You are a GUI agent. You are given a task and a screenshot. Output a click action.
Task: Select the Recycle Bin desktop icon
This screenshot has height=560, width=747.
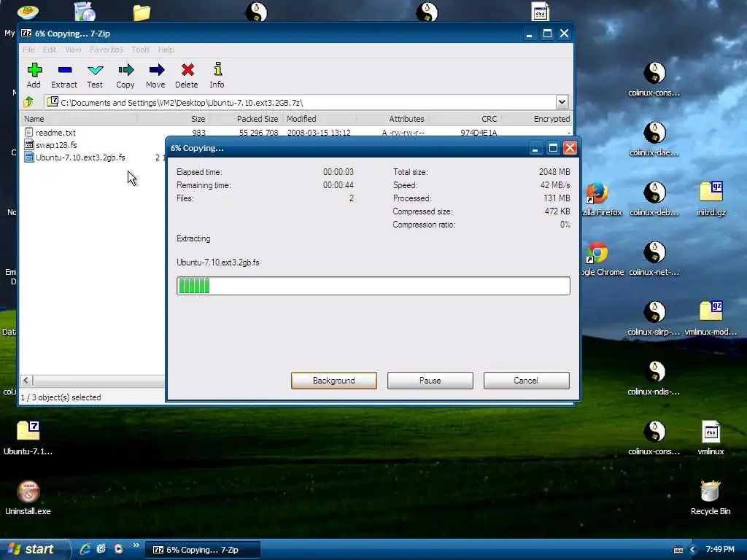tap(711, 497)
